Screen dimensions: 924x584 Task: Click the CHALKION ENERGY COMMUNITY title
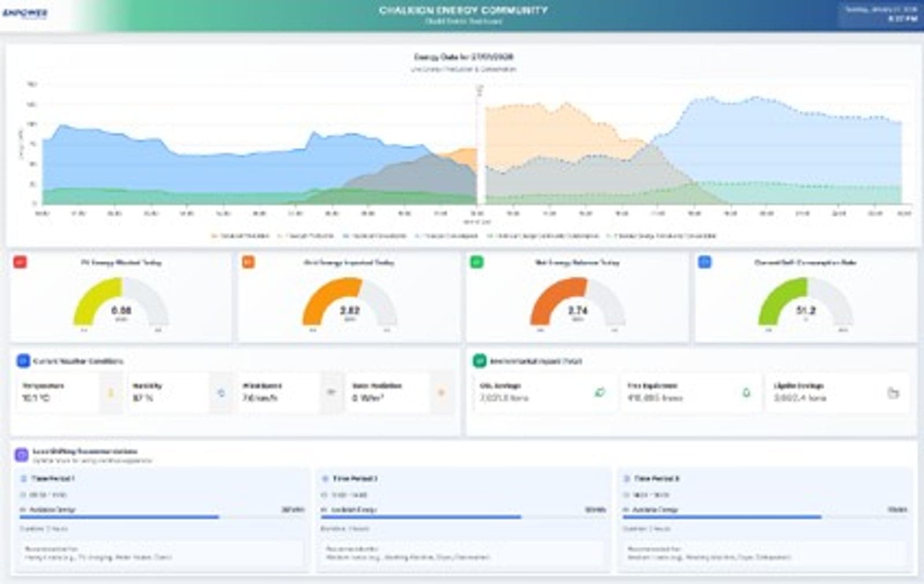click(464, 10)
